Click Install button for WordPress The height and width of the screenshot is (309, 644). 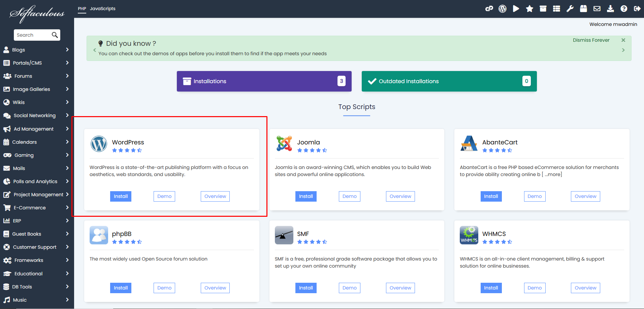click(121, 196)
